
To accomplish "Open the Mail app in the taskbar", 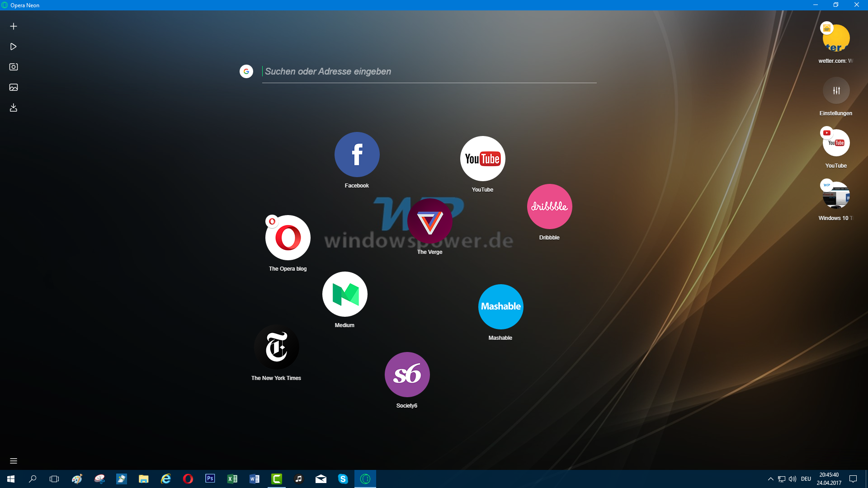I will tap(321, 479).
